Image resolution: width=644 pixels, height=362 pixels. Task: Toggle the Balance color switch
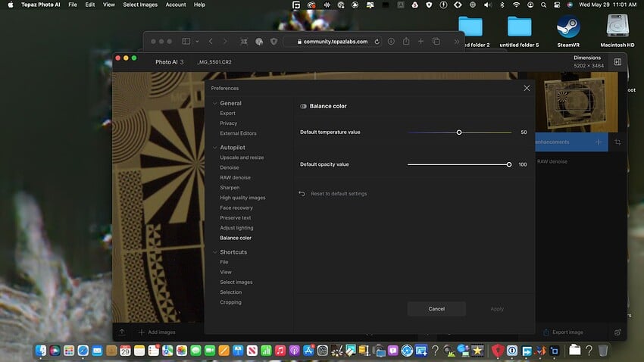[x=303, y=106]
